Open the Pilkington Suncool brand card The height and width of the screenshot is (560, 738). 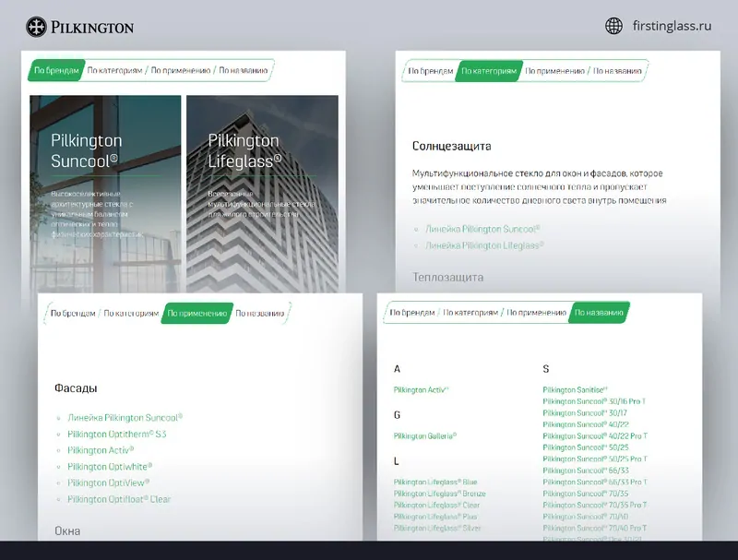click(105, 194)
